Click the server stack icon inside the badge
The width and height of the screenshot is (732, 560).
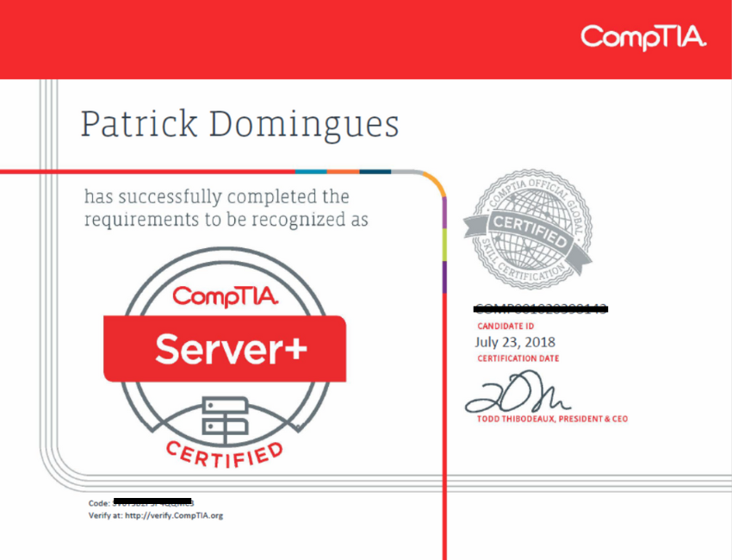pyautogui.click(x=224, y=414)
